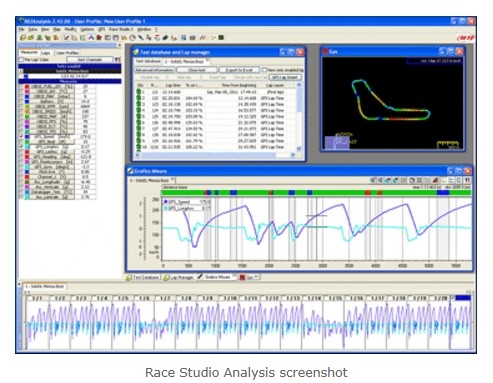Switch to the Laps tab in left panel

point(45,53)
